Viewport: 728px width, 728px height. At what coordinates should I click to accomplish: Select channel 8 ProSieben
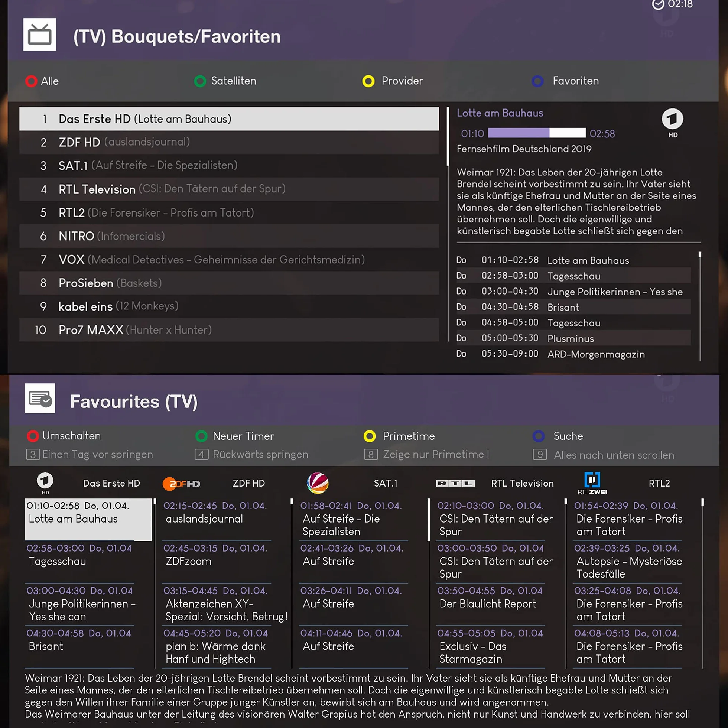[x=229, y=283]
